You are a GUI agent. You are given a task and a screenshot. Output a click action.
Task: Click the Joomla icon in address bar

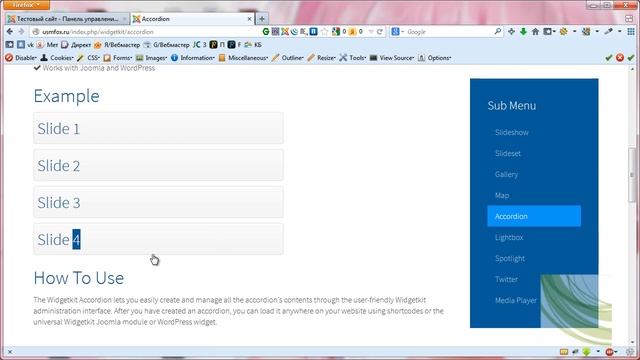pyautogui.click(x=285, y=31)
